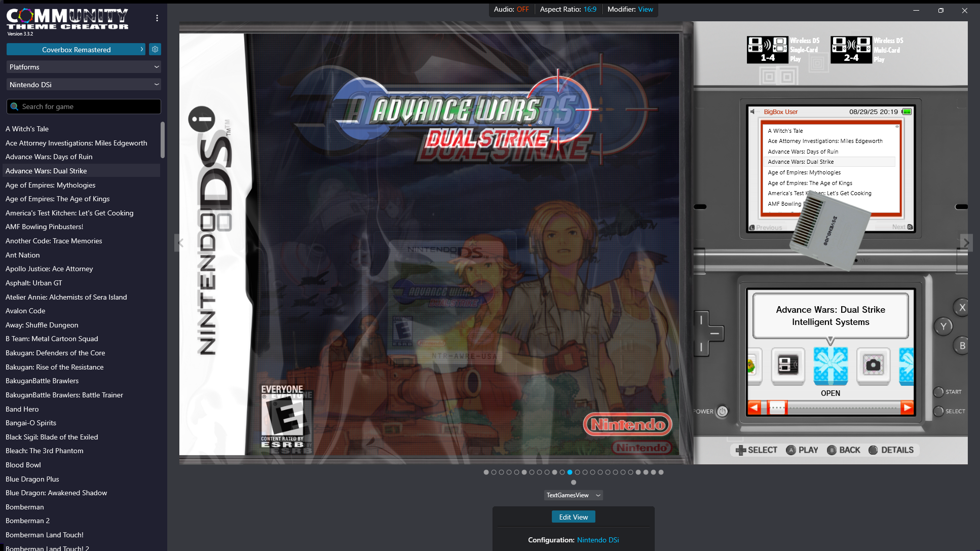Select Age of Empires: Mythologies in sidebar

81,185
